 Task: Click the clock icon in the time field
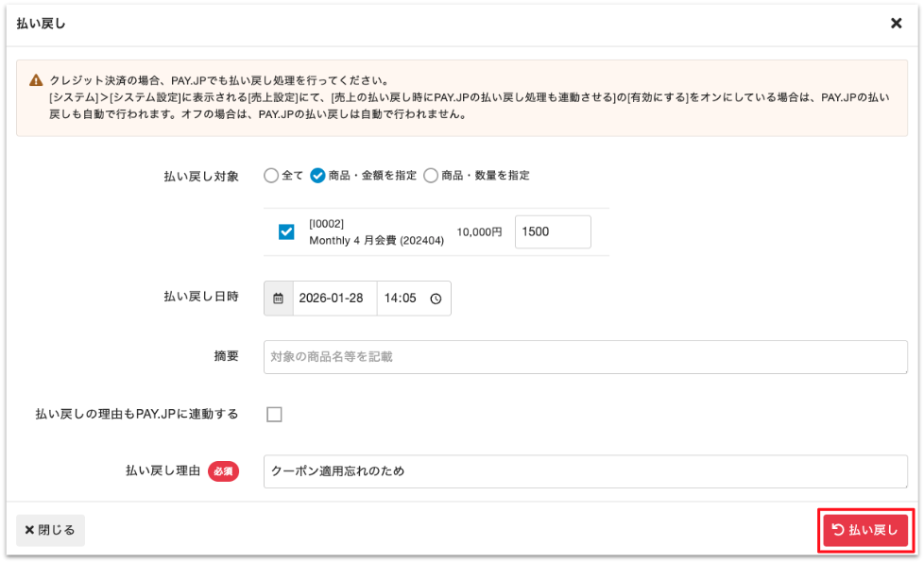436,298
